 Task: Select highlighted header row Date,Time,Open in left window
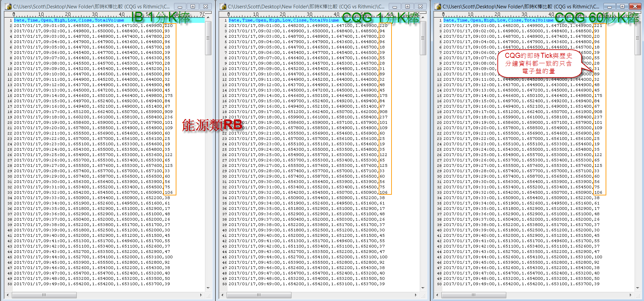coord(109,20)
